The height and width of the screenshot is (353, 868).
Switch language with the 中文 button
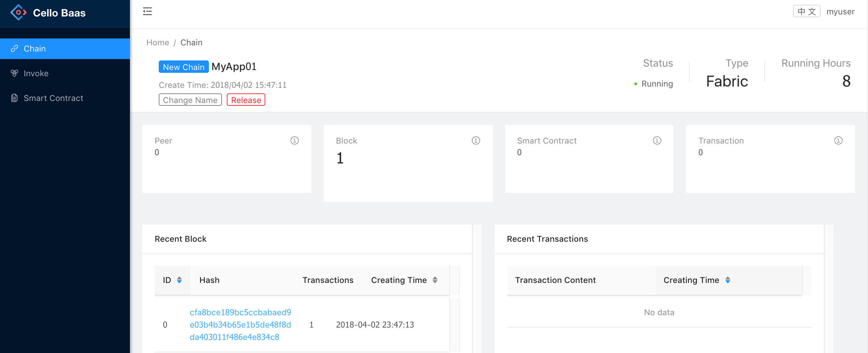pos(806,11)
